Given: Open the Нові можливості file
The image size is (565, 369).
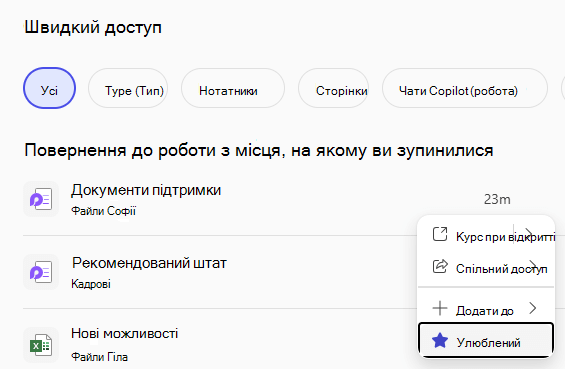Looking at the screenshot, I should [125, 334].
